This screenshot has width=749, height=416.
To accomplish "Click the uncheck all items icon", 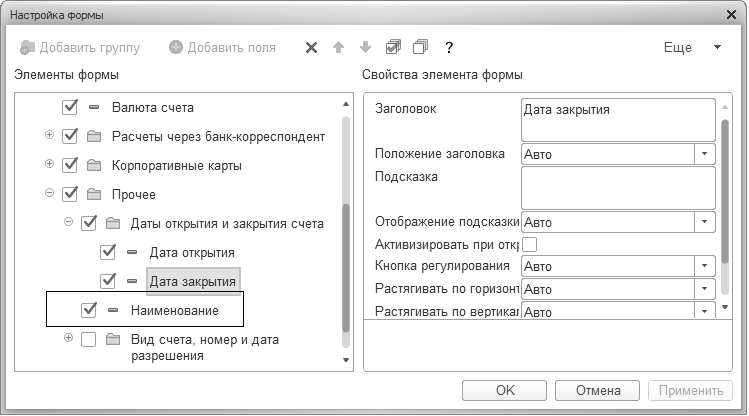I will click(x=420, y=47).
